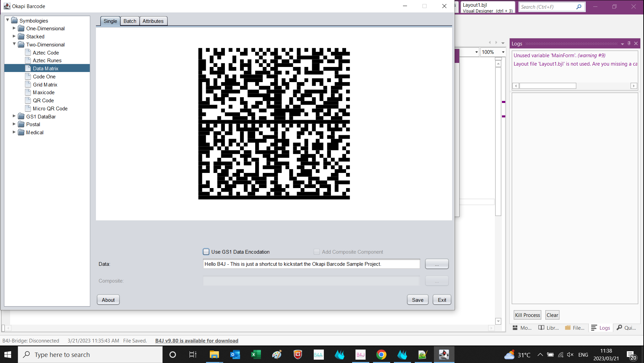Click the Logs horizontal scrollbar thumb
Image resolution: width=644 pixels, height=363 pixels.
click(x=548, y=86)
